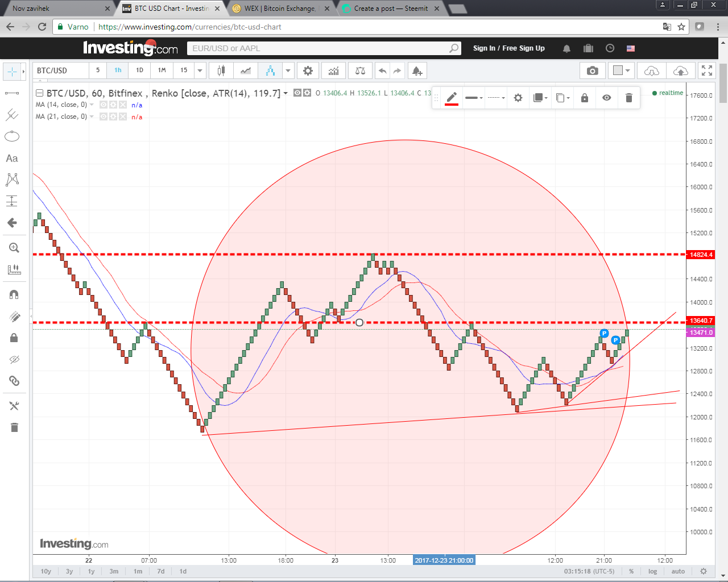Open the show object tree tool
The image size is (728, 582).
tap(14, 406)
